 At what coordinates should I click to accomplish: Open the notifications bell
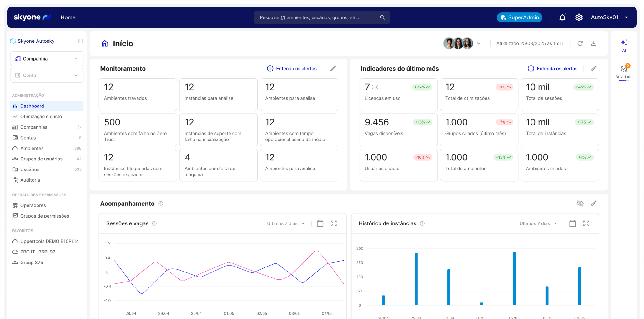(562, 17)
